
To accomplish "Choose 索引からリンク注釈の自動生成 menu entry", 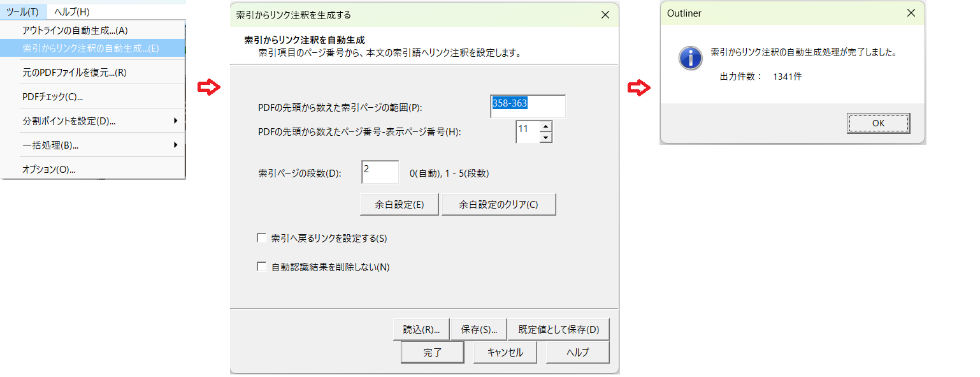I will coord(90,48).
